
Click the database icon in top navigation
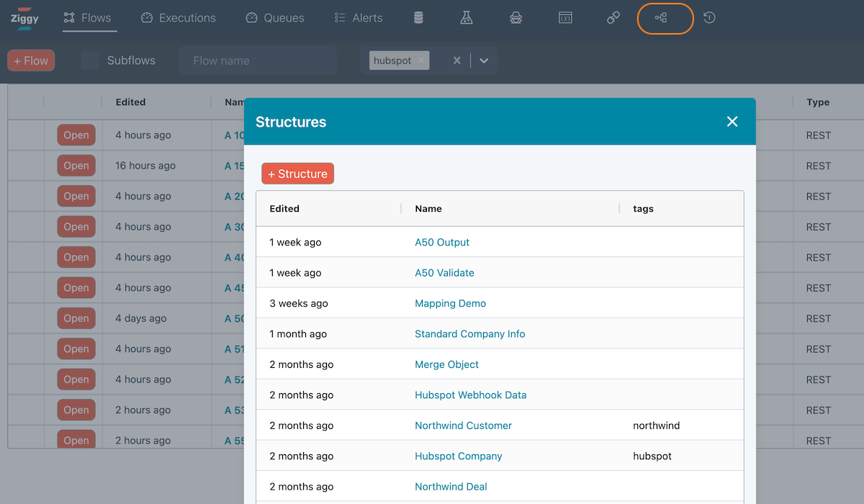click(x=418, y=18)
